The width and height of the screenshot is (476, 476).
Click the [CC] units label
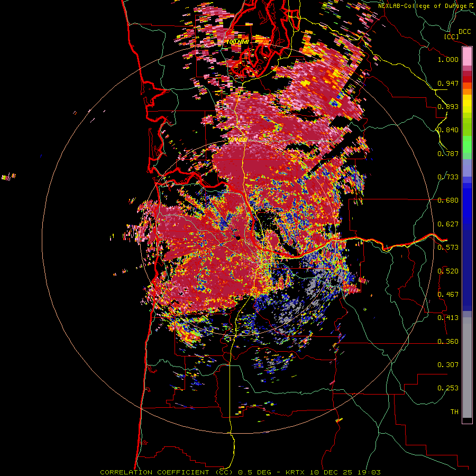click(452, 36)
